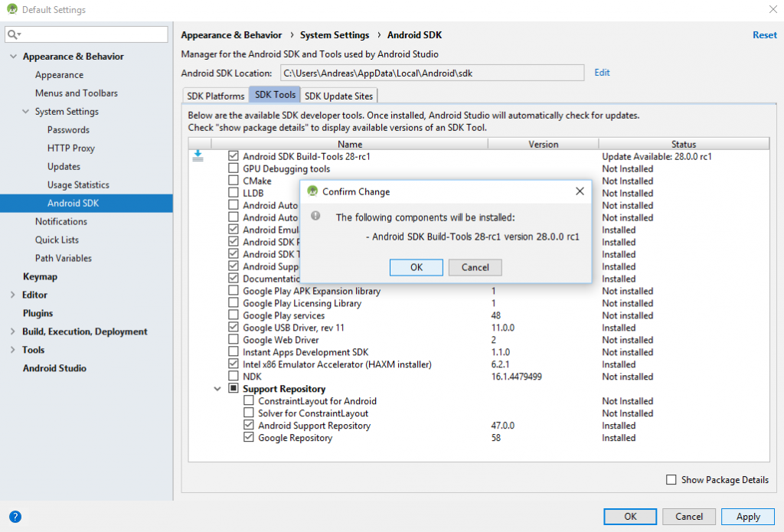Click NDK version 16.1.4479499 cell

(517, 377)
